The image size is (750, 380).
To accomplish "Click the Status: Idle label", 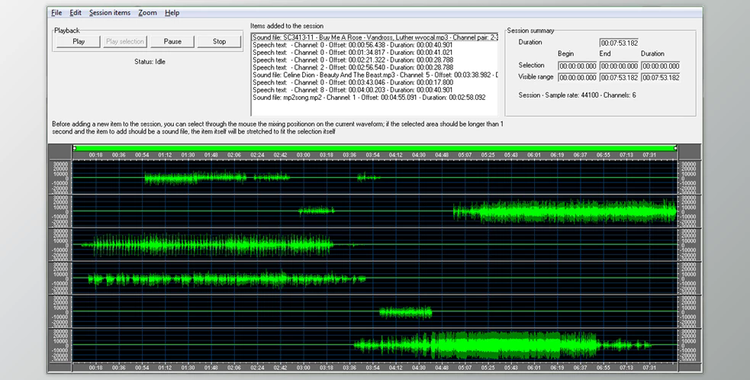I will tap(150, 62).
